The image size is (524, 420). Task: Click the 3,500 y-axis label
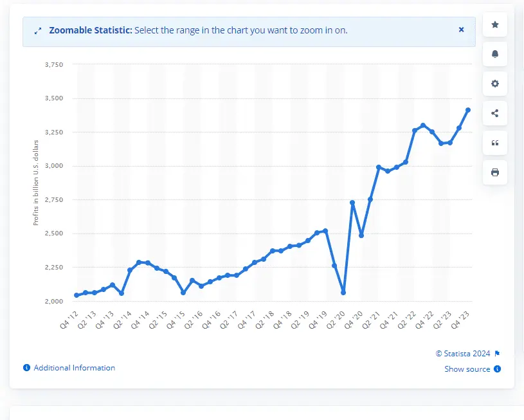point(53,98)
